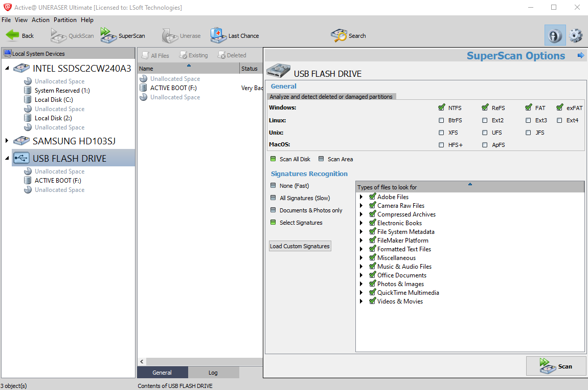Open settings gear icon

tap(576, 36)
